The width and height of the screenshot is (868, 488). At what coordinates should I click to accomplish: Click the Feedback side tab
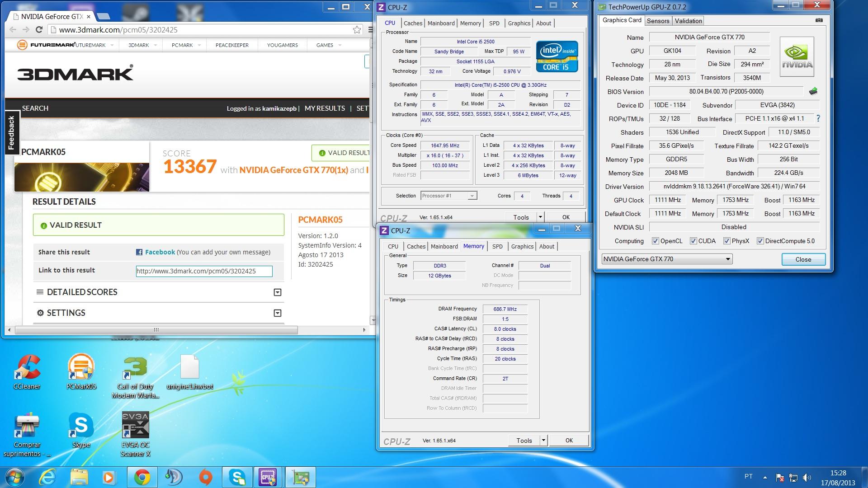[x=11, y=132]
